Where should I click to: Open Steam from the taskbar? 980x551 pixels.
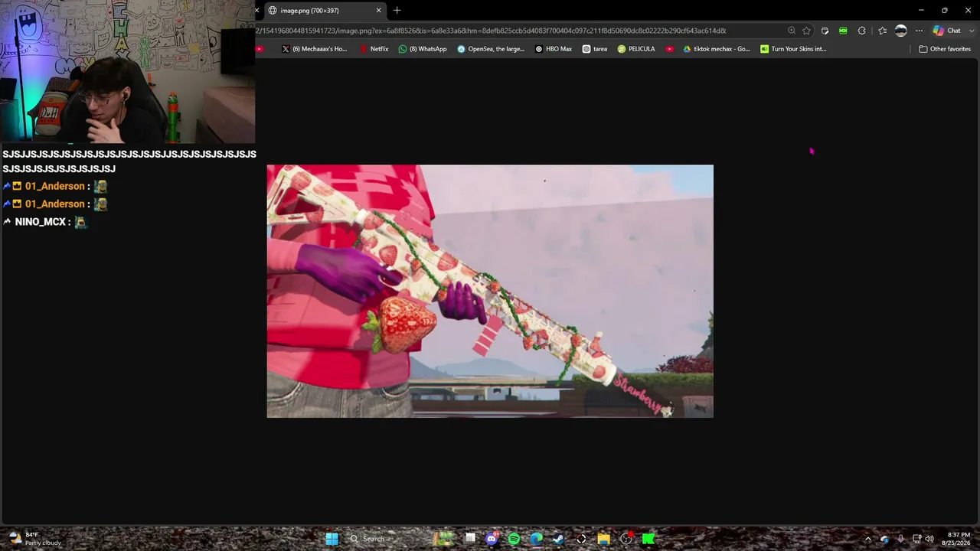[558, 539]
